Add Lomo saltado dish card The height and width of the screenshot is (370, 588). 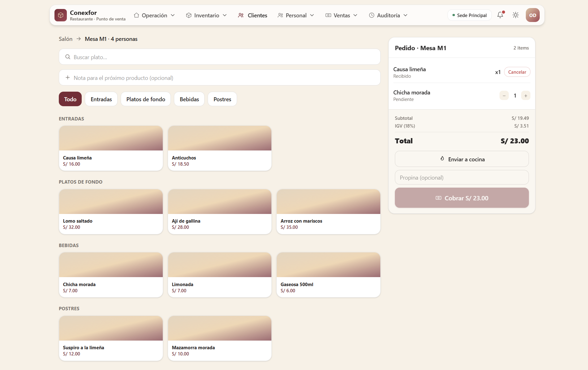(111, 212)
